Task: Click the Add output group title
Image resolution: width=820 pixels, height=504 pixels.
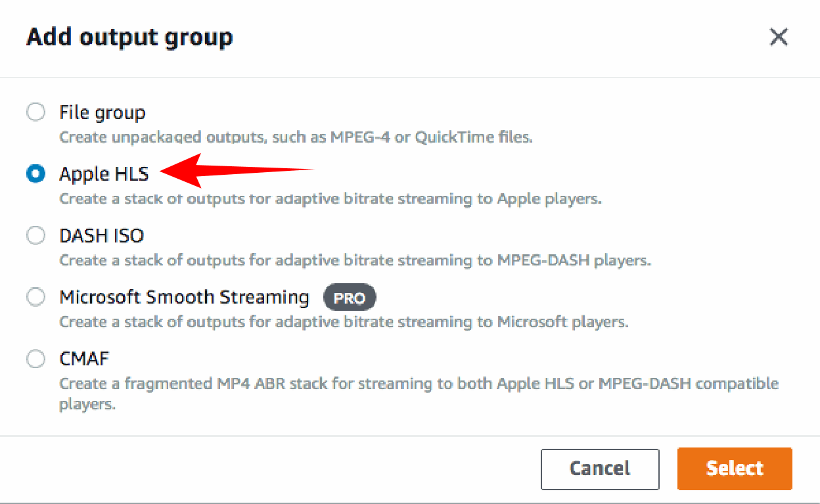Action: pyautogui.click(x=129, y=37)
